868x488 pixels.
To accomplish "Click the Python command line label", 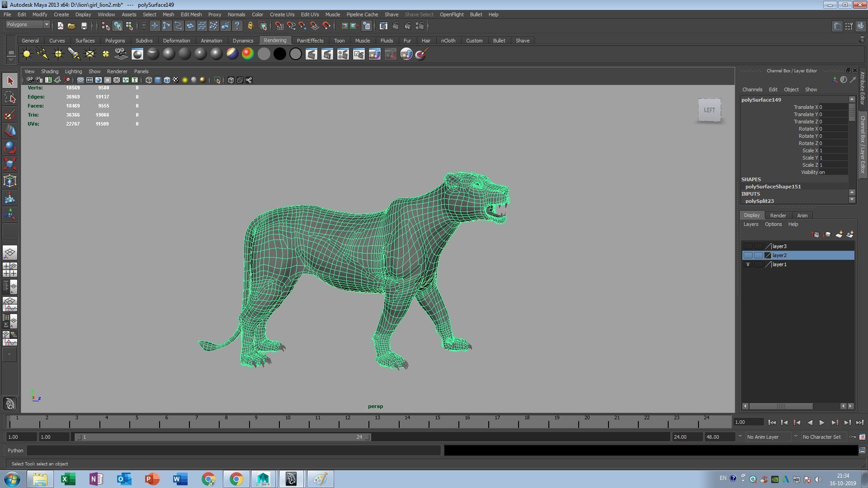I will (15, 450).
